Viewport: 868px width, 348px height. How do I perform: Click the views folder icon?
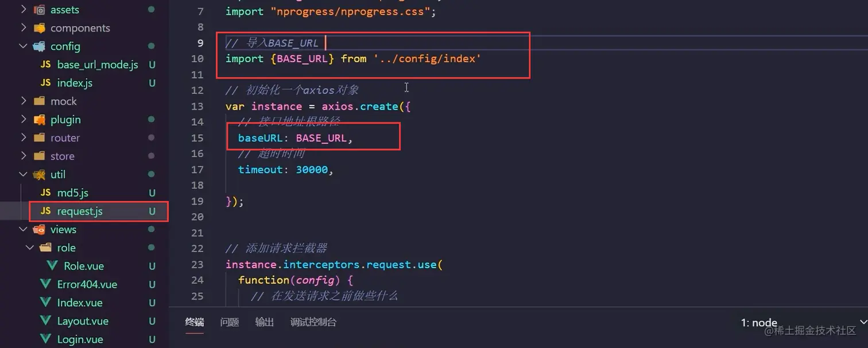(39, 229)
